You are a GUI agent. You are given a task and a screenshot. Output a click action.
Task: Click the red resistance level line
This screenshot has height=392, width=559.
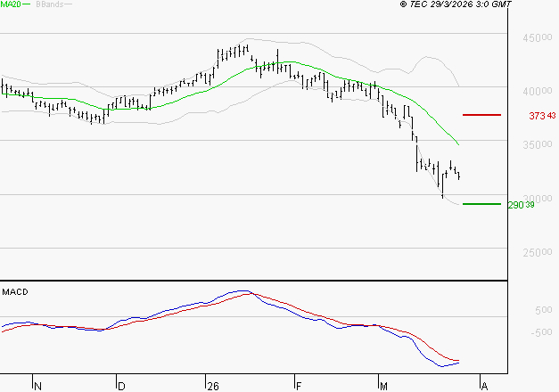click(x=481, y=115)
